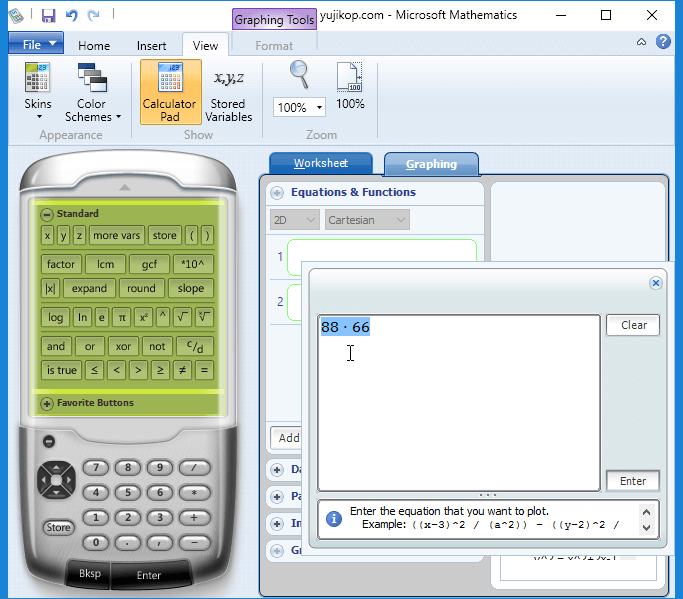
Task: Click the less-than-or-equal button
Action: 94,371
